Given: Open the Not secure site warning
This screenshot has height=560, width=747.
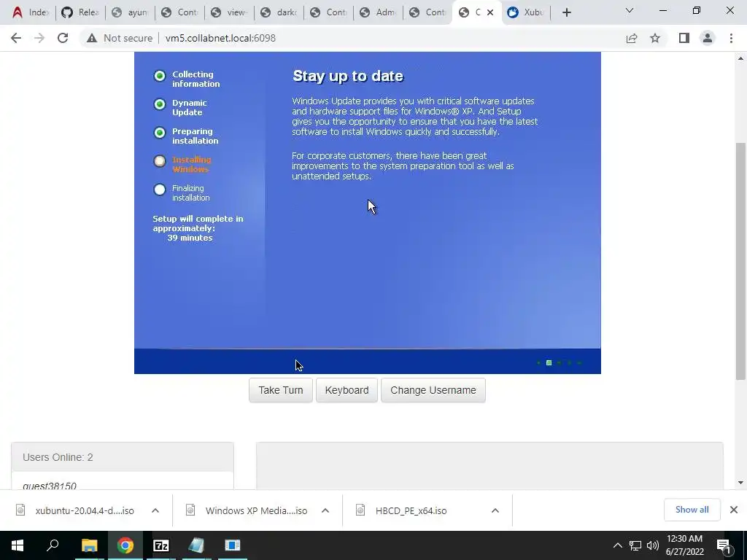Looking at the screenshot, I should click(120, 38).
